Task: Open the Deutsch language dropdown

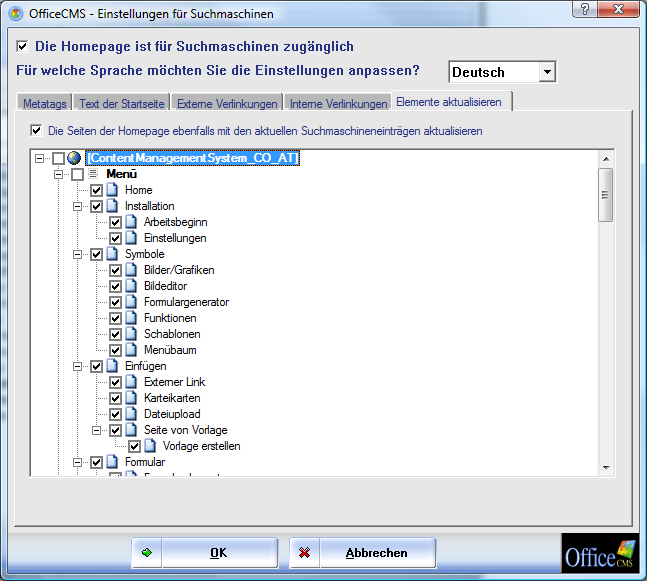Action: (547, 72)
